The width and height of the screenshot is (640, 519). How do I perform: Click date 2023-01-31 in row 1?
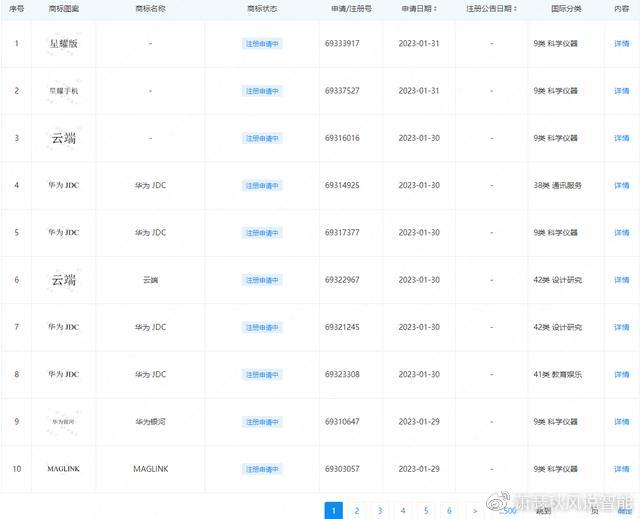click(419, 43)
